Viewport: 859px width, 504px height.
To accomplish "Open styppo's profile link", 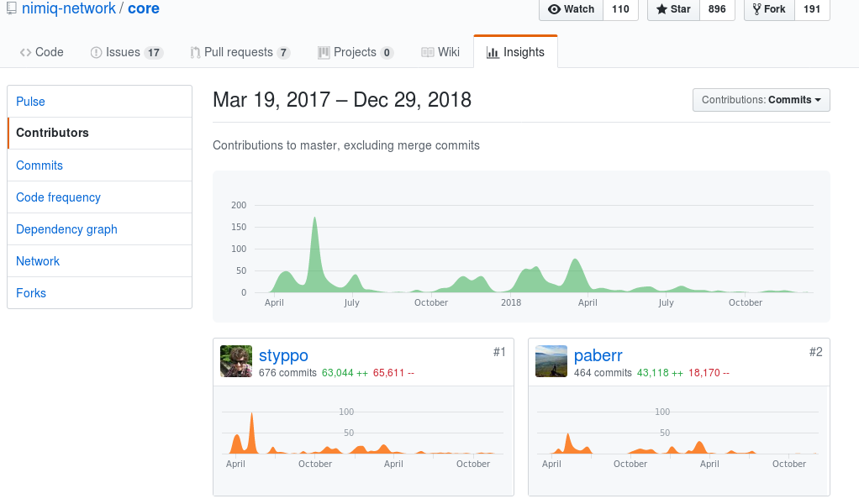I will pyautogui.click(x=283, y=355).
